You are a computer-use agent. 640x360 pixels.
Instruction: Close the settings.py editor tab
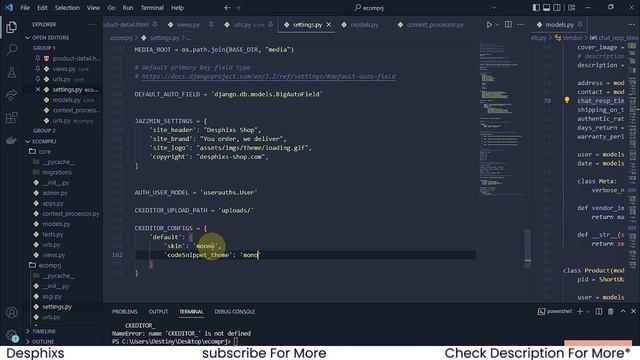pyautogui.click(x=329, y=25)
